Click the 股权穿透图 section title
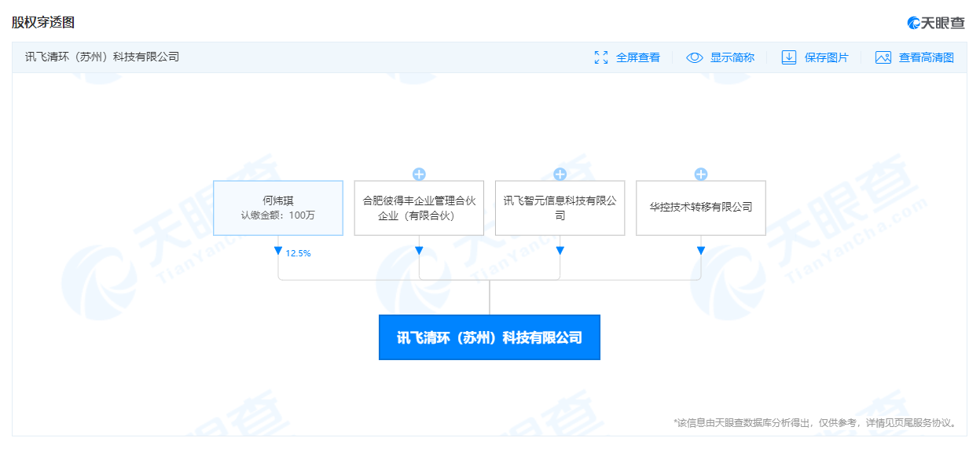This screenshot has width=980, height=449. pos(43,22)
